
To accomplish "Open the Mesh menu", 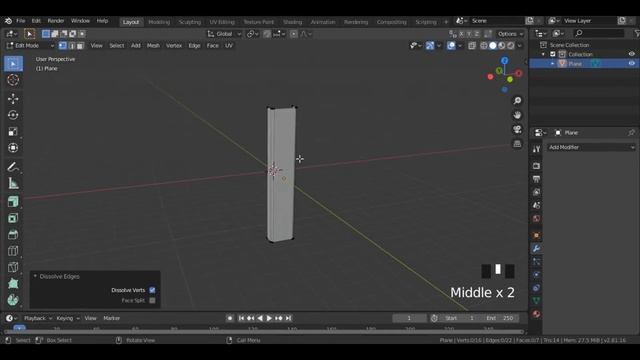I will coord(153,46).
